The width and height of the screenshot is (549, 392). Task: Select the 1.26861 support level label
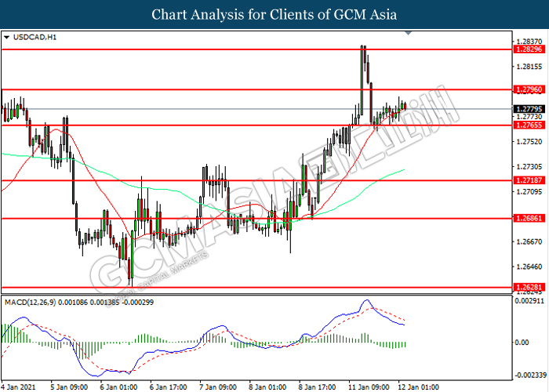click(x=529, y=219)
